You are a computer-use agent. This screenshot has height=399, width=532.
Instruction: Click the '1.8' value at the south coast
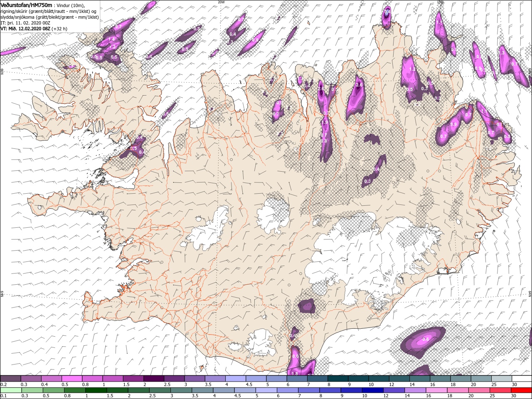pos(295,374)
